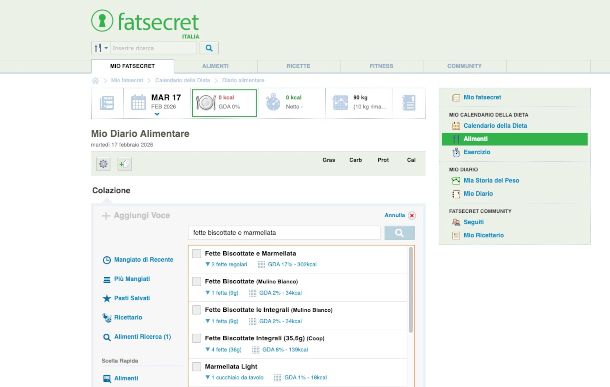The width and height of the screenshot is (610, 387).
Task: Open the weight chart tile showing 90 kg
Action: (x=359, y=103)
